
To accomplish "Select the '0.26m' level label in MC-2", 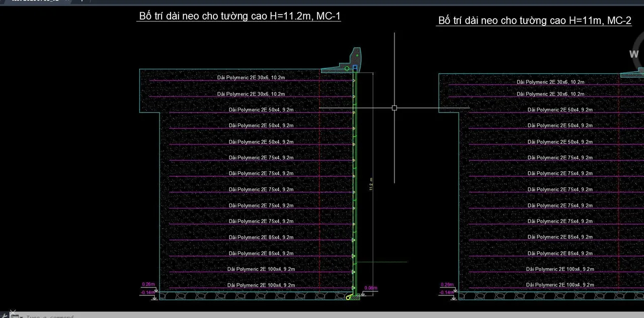I will pos(447,284).
